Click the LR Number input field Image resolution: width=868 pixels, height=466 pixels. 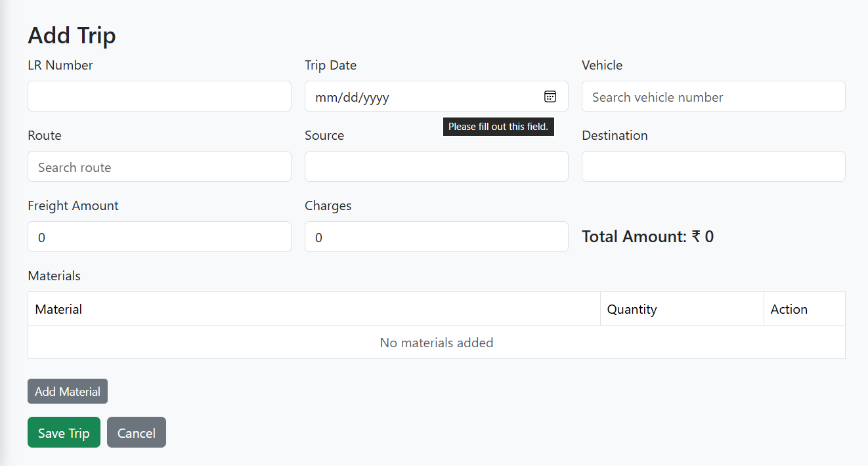tap(160, 96)
